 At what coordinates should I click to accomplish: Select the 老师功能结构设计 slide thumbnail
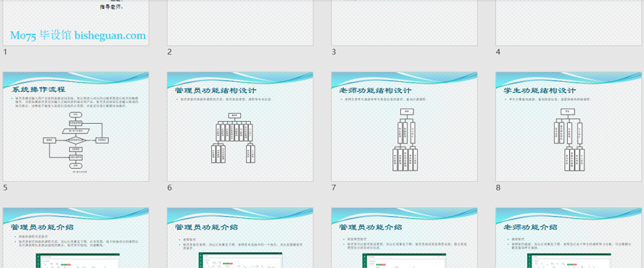coord(405,127)
